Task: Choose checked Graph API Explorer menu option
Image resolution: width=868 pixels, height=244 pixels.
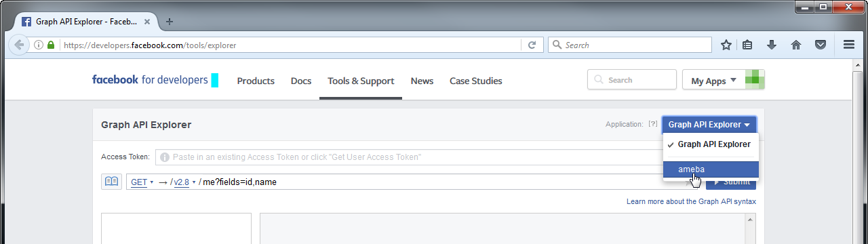Action: (711, 144)
